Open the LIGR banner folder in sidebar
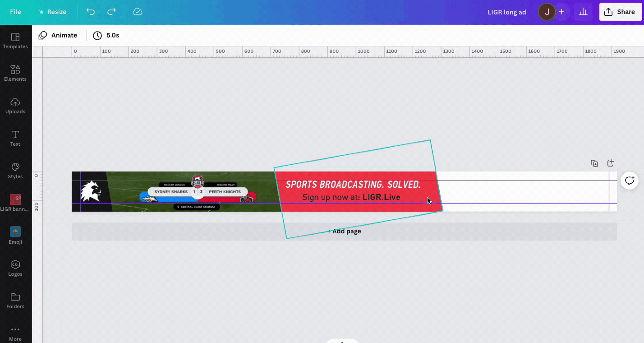Image resolution: width=644 pixels, height=343 pixels. pos(15,203)
